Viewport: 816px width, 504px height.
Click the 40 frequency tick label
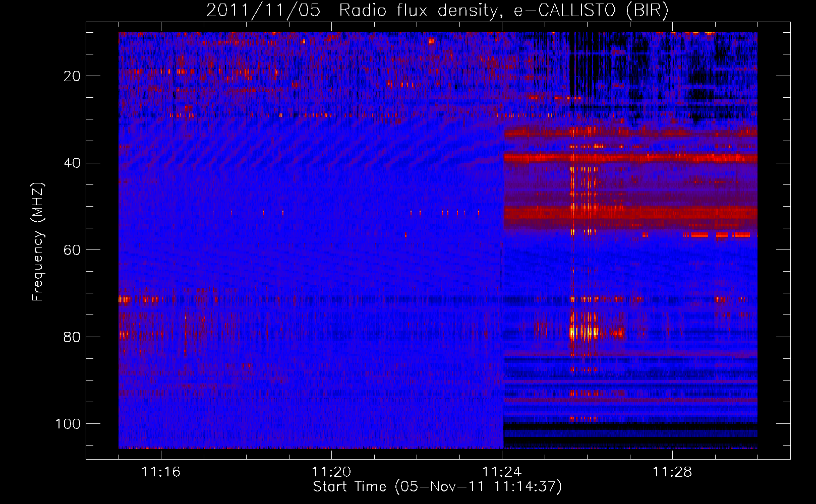click(72, 163)
